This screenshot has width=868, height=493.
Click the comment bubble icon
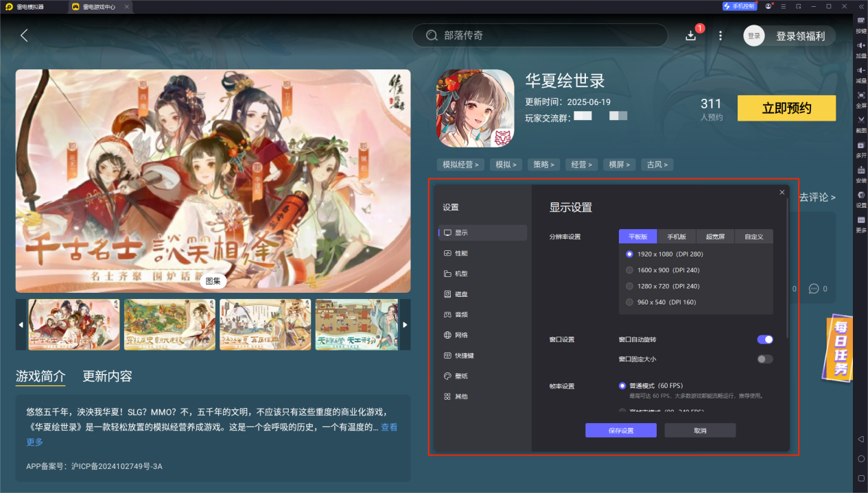814,289
